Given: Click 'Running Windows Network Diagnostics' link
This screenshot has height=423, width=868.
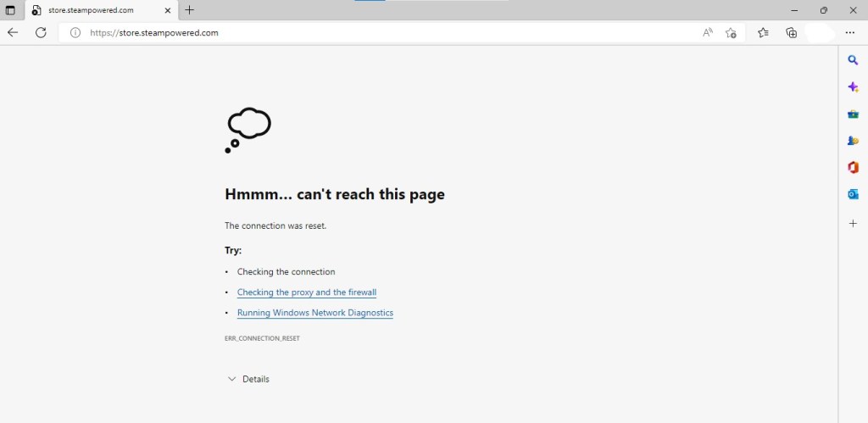Looking at the screenshot, I should [314, 313].
